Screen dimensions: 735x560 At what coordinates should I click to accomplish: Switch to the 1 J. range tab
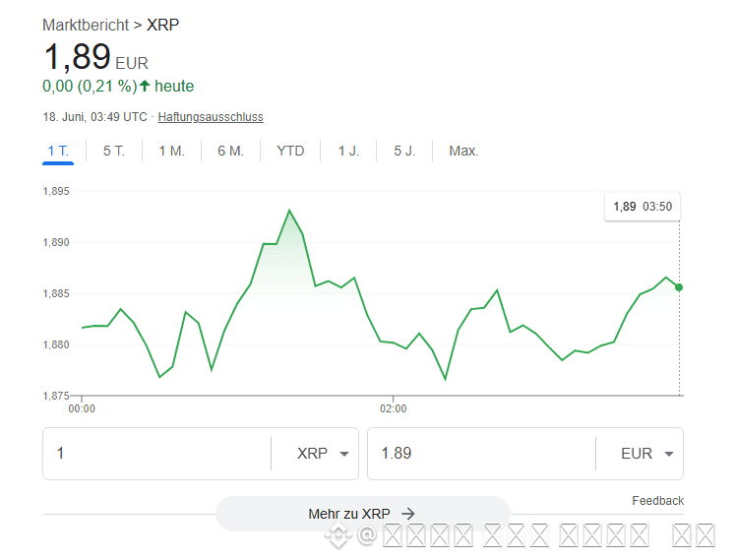click(348, 151)
